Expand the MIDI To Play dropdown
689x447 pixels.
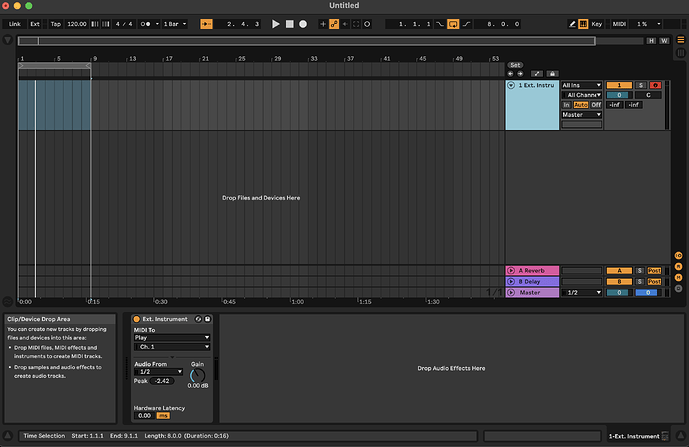pos(172,338)
